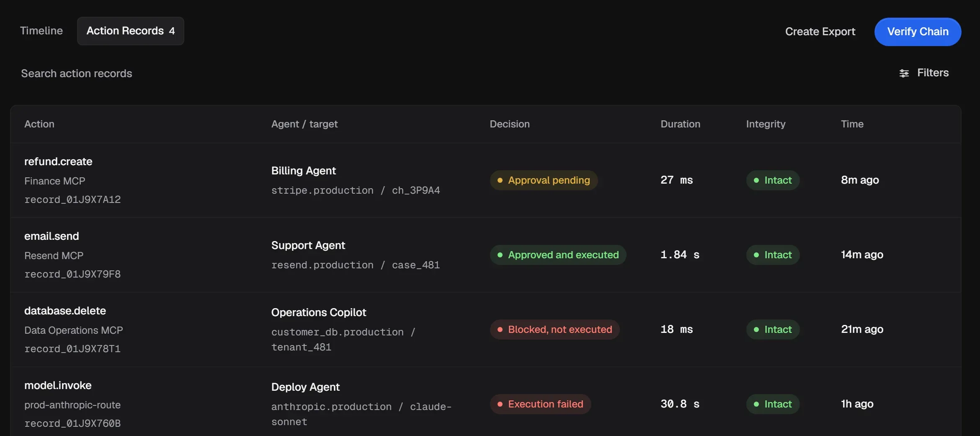Click the 30.8 s duration value

coord(680,404)
